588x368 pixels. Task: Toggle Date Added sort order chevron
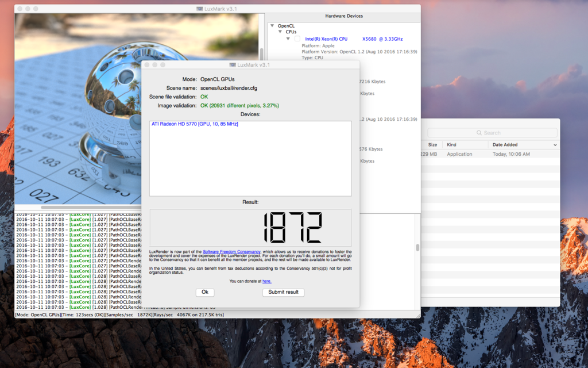pos(555,145)
